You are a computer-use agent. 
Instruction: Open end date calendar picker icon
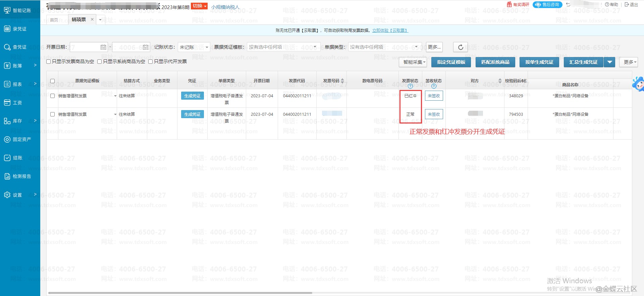145,47
